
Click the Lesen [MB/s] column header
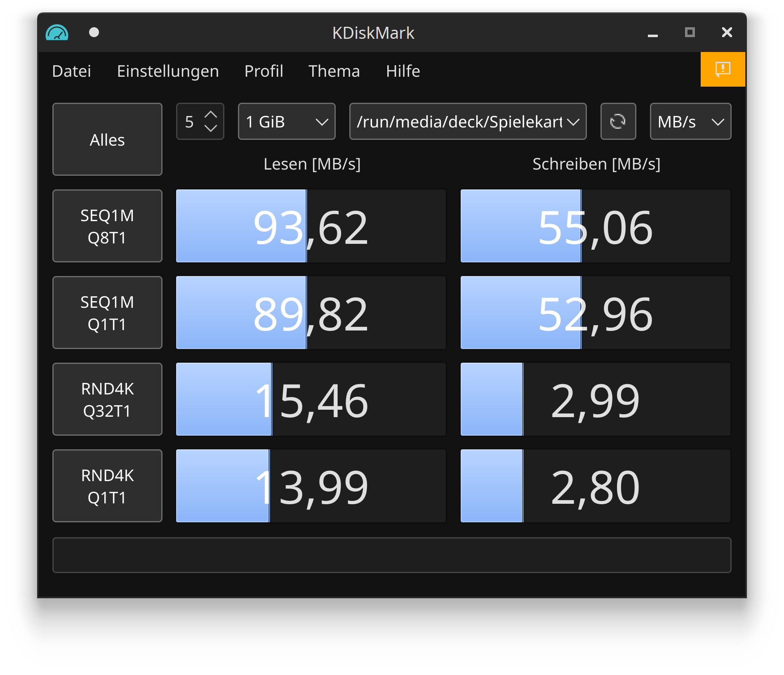(312, 164)
